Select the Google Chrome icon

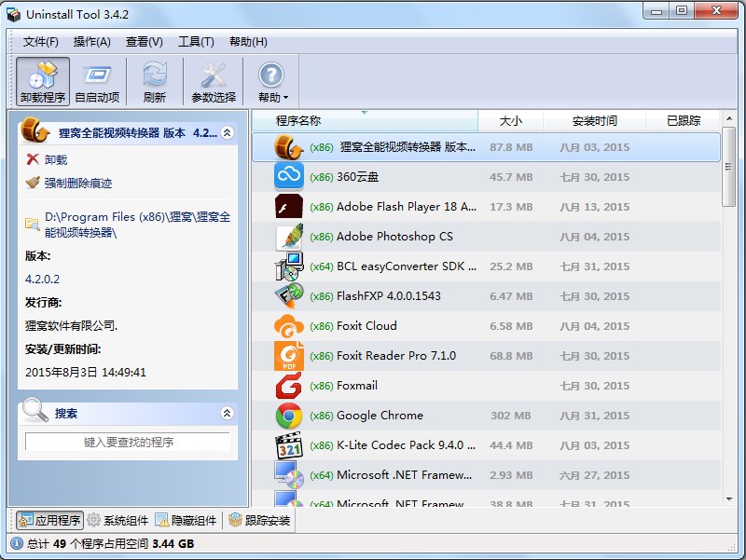tap(289, 416)
